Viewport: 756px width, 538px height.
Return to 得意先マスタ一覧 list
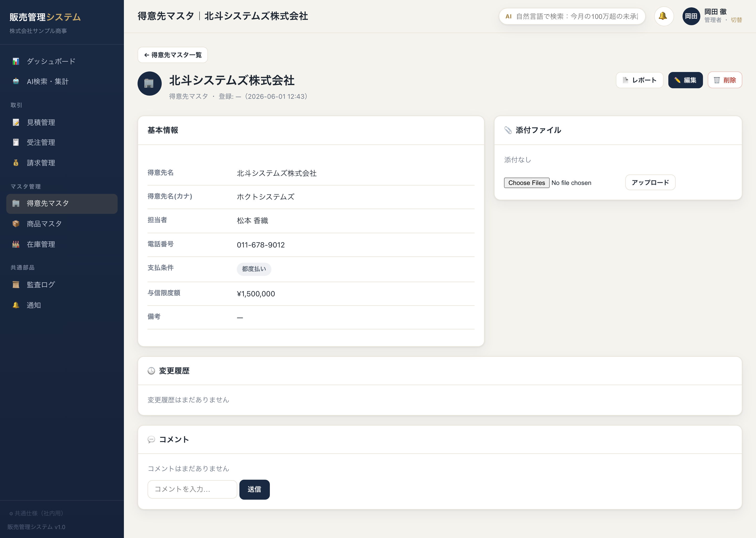click(x=172, y=55)
